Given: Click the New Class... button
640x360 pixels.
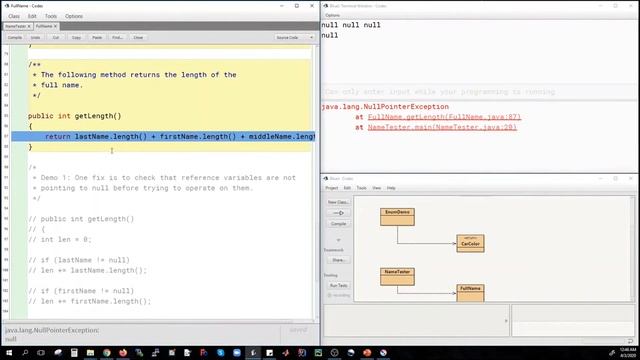Looking at the screenshot, I should click(338, 202).
